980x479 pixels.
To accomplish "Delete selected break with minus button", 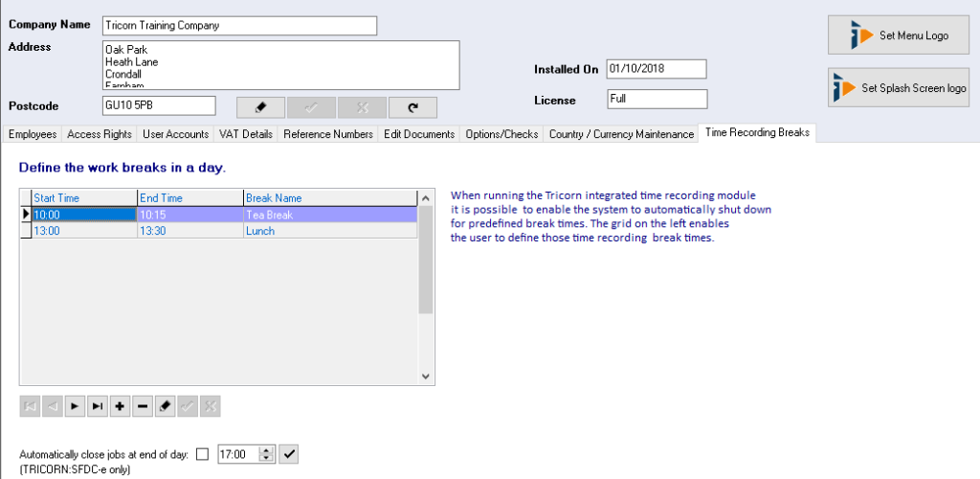I will [x=143, y=406].
